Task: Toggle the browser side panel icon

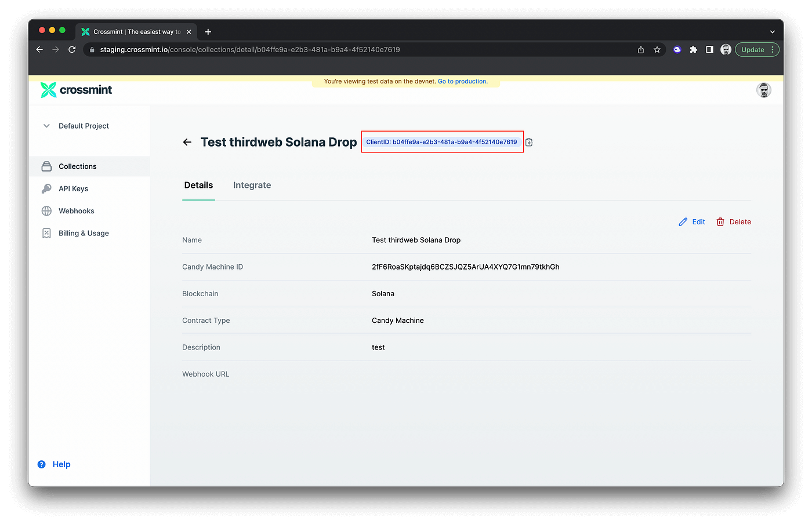Action: pyautogui.click(x=709, y=50)
